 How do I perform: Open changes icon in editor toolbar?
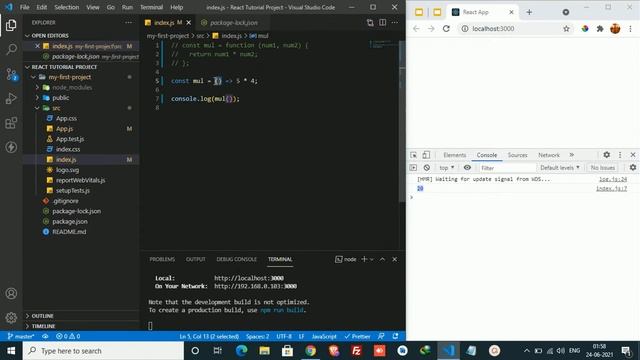tap(370, 22)
